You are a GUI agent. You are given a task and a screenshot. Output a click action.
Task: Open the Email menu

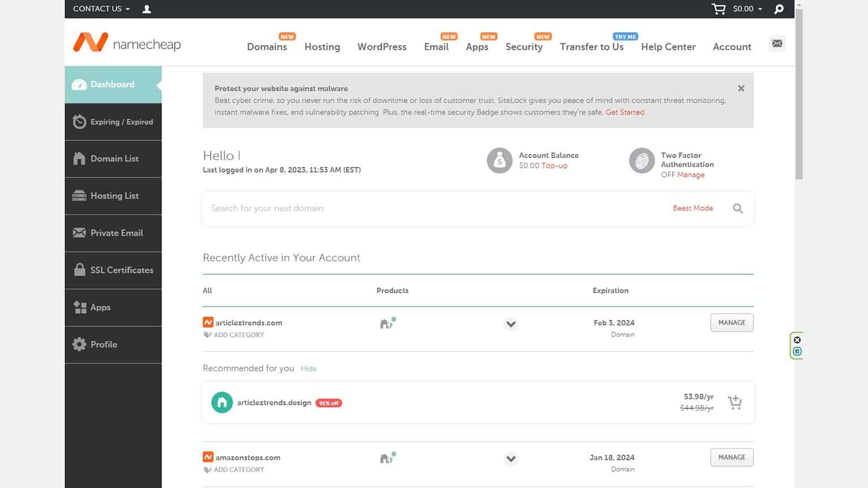(436, 47)
